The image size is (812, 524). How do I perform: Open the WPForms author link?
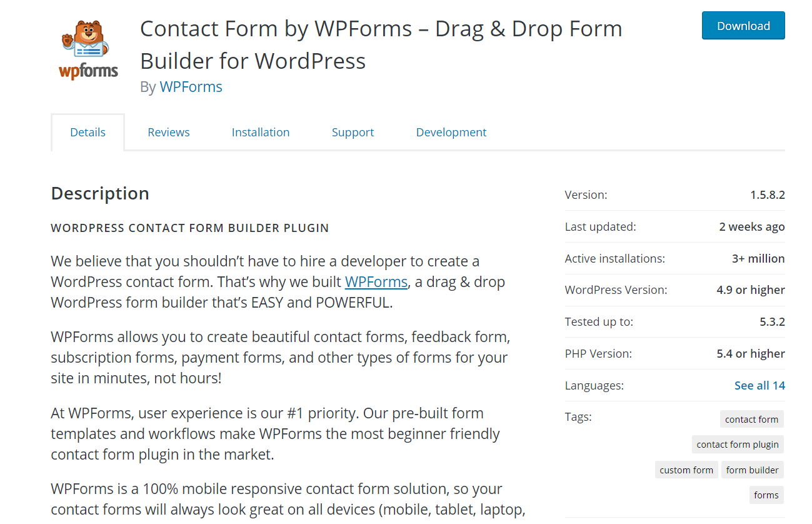pos(191,86)
